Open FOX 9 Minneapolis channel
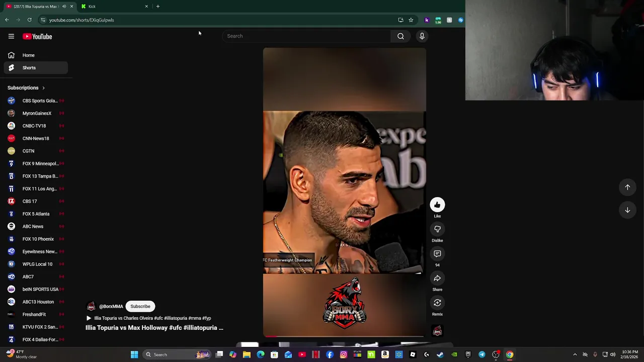 point(36,163)
